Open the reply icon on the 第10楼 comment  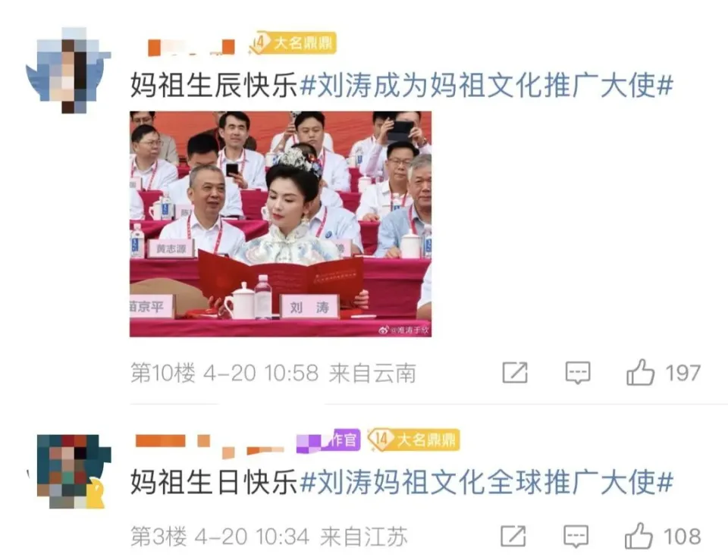point(578,373)
